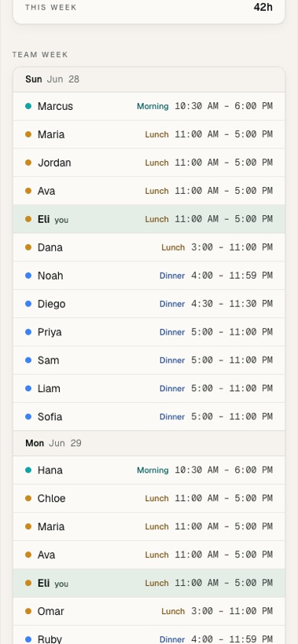This screenshot has height=644, width=298.
Task: Select Dana's Sunday 3:00 - 11:00 PM shift
Action: pyautogui.click(x=149, y=247)
